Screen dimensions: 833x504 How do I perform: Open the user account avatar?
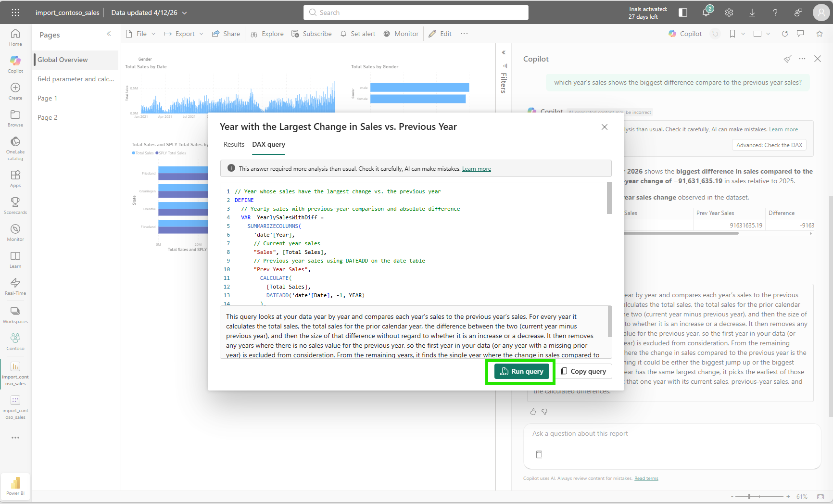pos(821,13)
